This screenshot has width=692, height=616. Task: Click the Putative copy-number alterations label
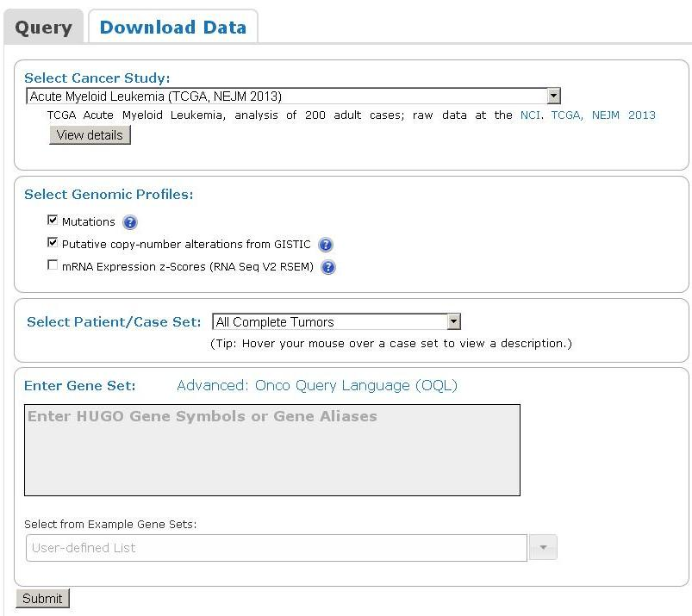point(186,245)
